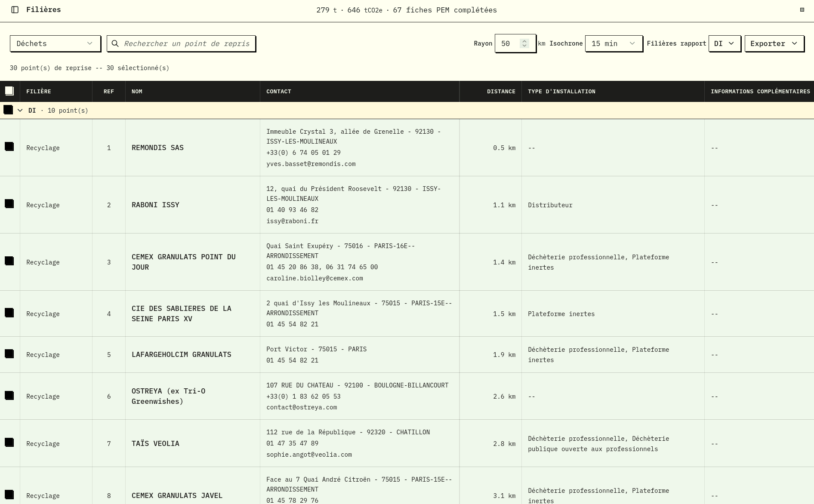The width and height of the screenshot is (814, 504).
Task: Click the magnifying glass search icon
Action: [115, 43]
